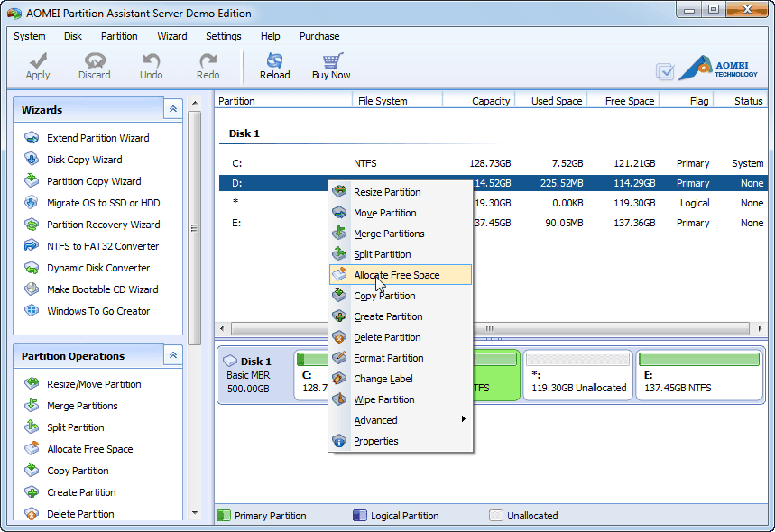Screen dimensions: 775x532
Task: Select Make Bootable CD Wizard
Action: pos(102,289)
